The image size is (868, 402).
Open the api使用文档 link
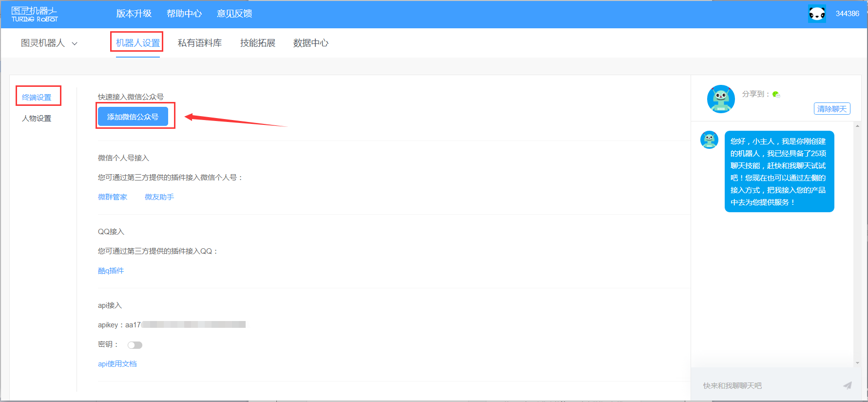117,364
